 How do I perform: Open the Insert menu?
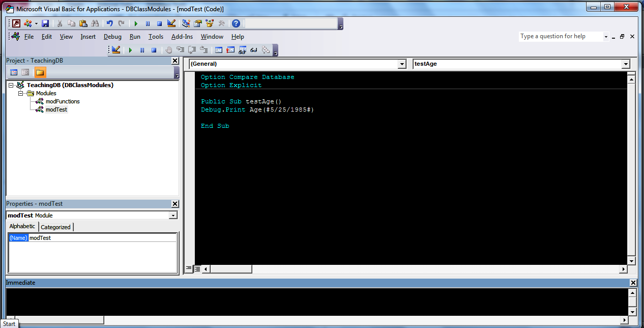click(88, 37)
